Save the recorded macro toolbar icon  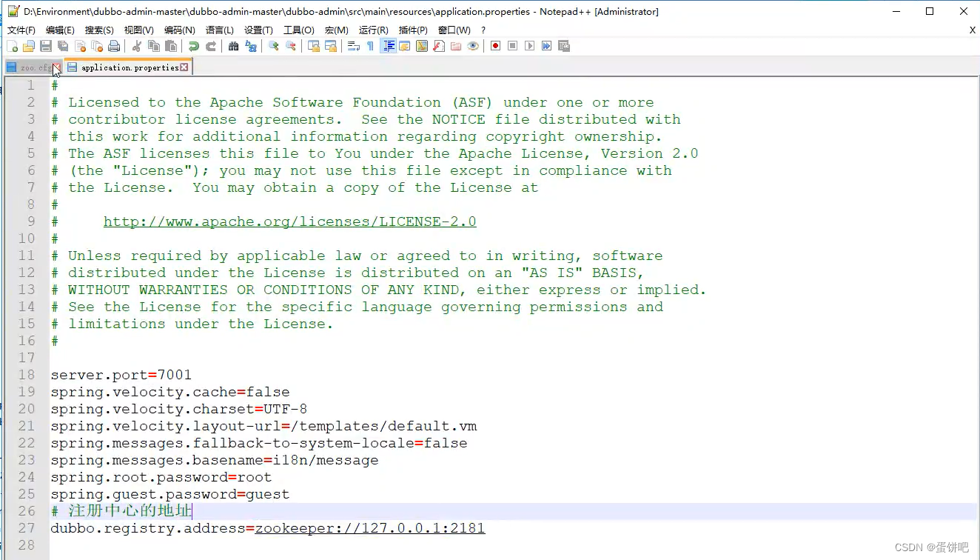[564, 46]
